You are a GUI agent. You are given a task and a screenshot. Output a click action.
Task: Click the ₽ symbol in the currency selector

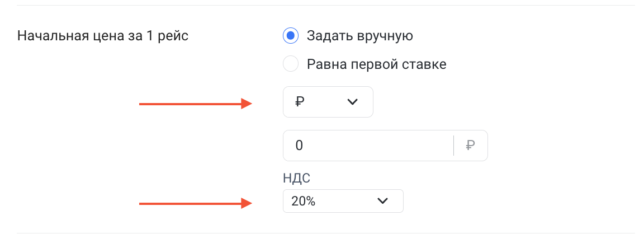(x=300, y=102)
